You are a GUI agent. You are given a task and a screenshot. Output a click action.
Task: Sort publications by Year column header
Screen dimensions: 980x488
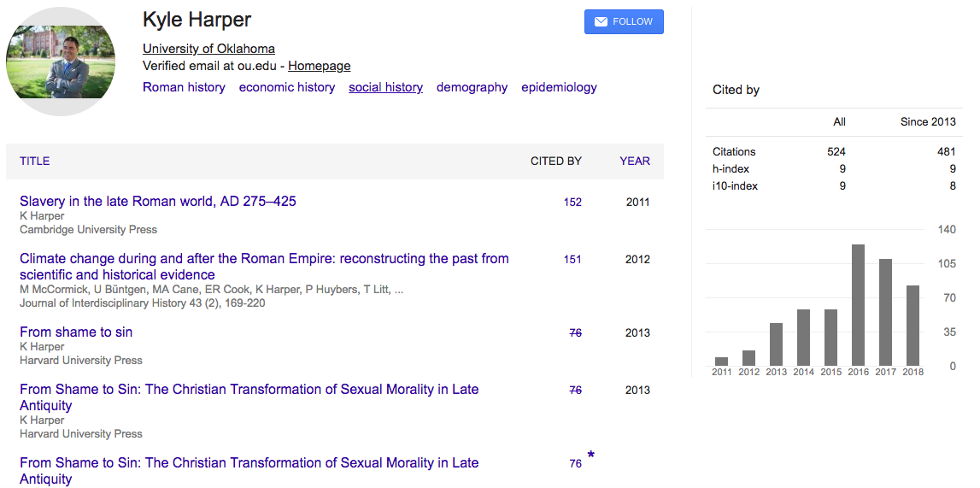point(635,161)
